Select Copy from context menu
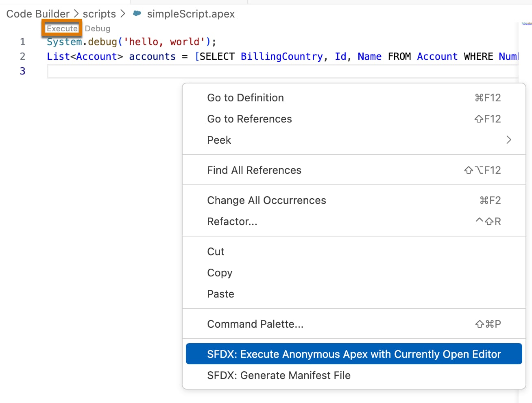The width and height of the screenshot is (532, 403). 354,273
